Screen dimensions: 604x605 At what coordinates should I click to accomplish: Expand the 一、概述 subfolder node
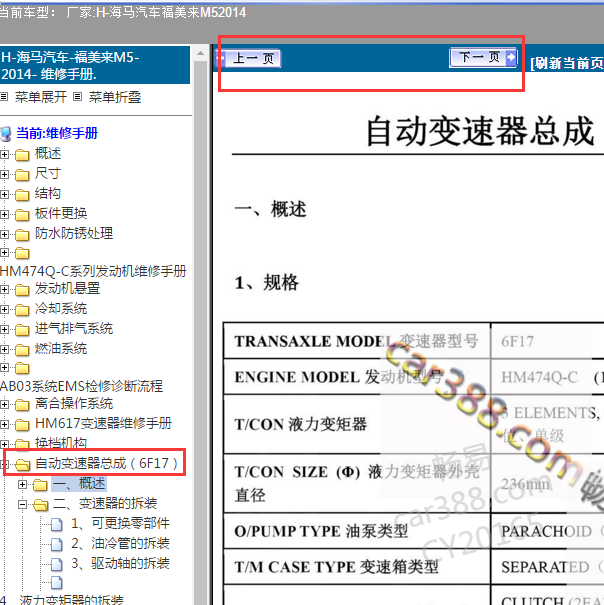pos(22,484)
